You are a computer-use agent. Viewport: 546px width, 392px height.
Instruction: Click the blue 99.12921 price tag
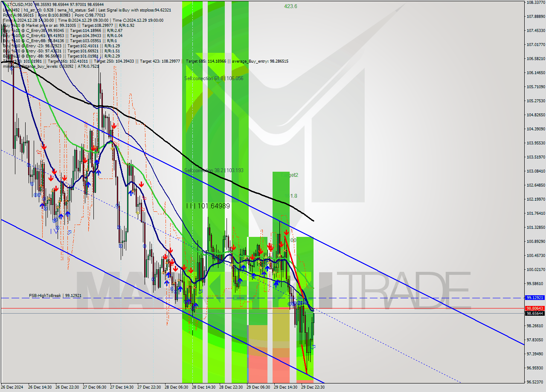click(x=535, y=298)
